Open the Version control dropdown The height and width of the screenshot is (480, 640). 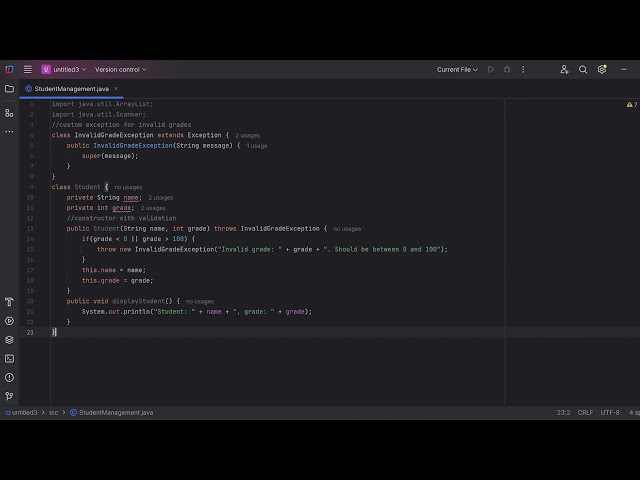click(x=120, y=69)
